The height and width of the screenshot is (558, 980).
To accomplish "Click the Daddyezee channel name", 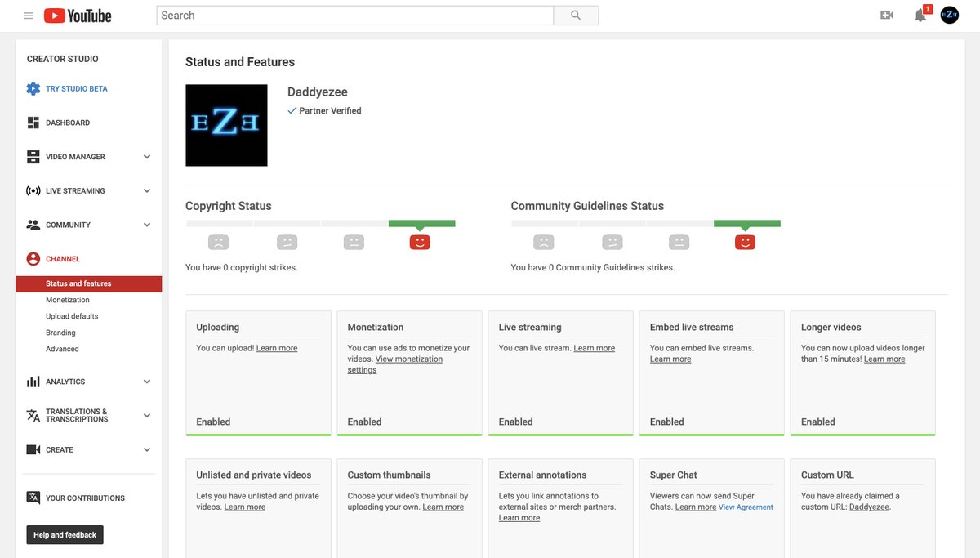I will tap(318, 92).
